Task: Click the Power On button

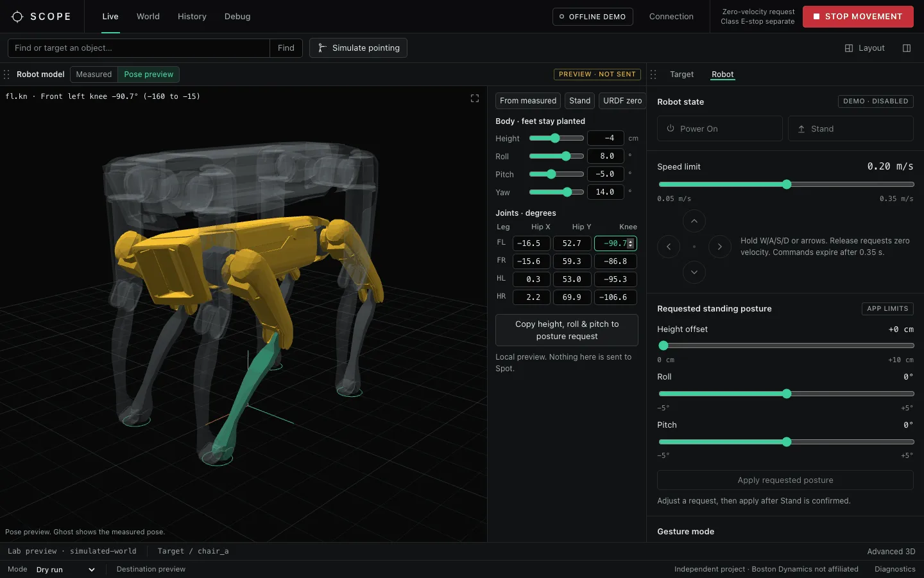Action: coord(720,128)
